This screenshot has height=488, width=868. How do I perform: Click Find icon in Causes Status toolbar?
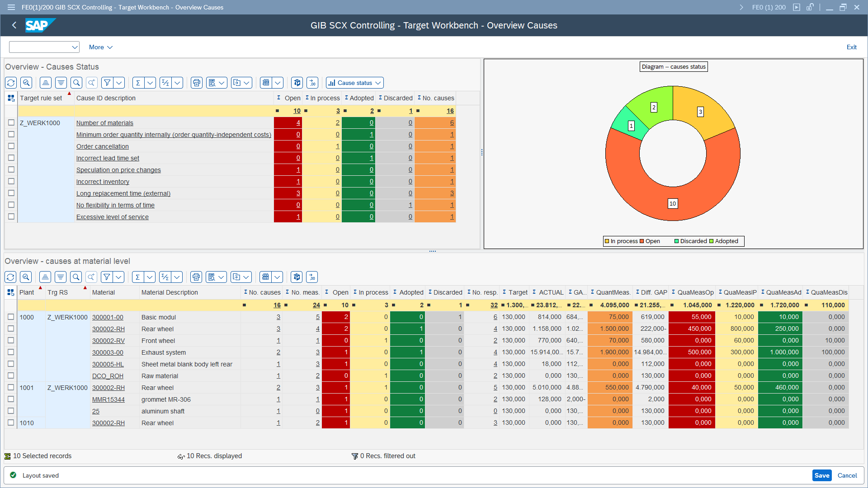[x=76, y=83]
